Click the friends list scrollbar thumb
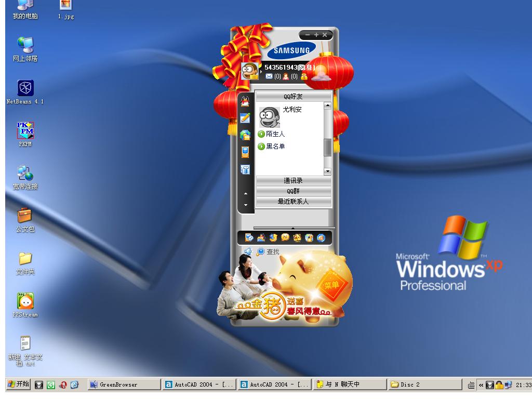This screenshot has height=399, width=532. click(x=327, y=148)
